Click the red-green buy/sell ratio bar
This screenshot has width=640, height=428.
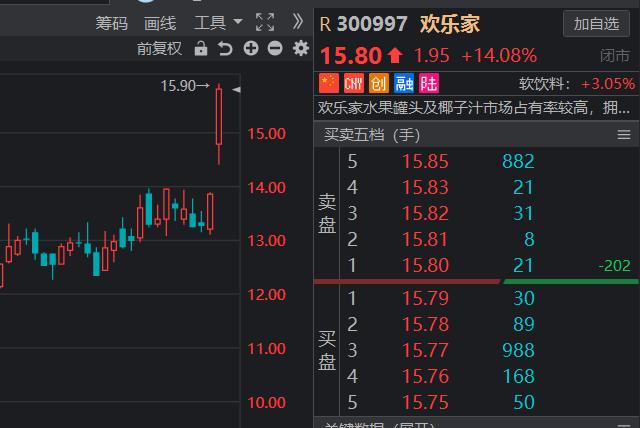476,281
